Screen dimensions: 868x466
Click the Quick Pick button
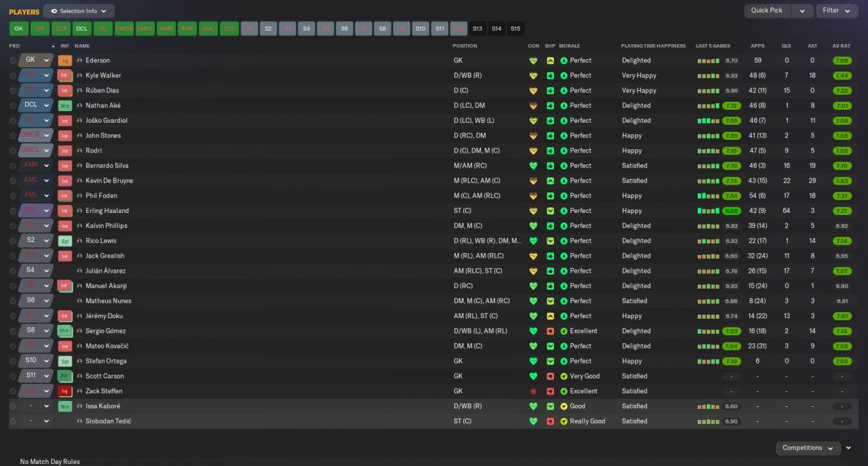point(767,11)
